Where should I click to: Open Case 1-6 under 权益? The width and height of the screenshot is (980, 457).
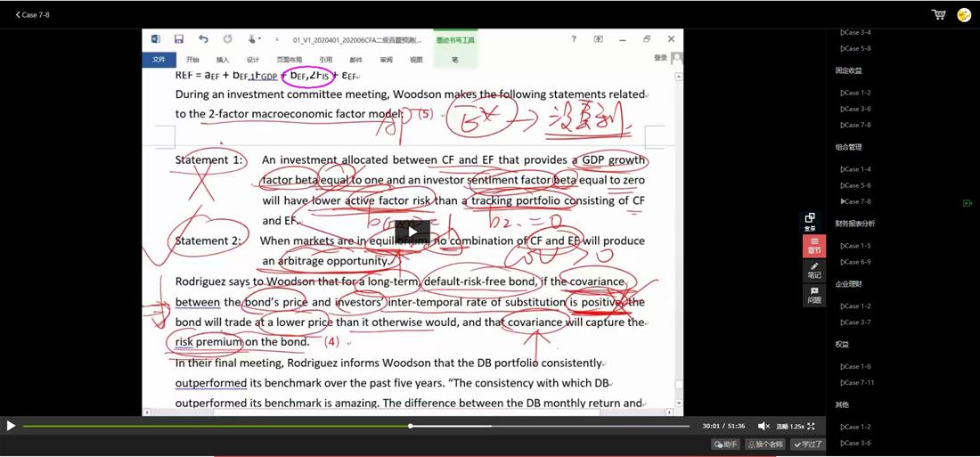coord(855,366)
